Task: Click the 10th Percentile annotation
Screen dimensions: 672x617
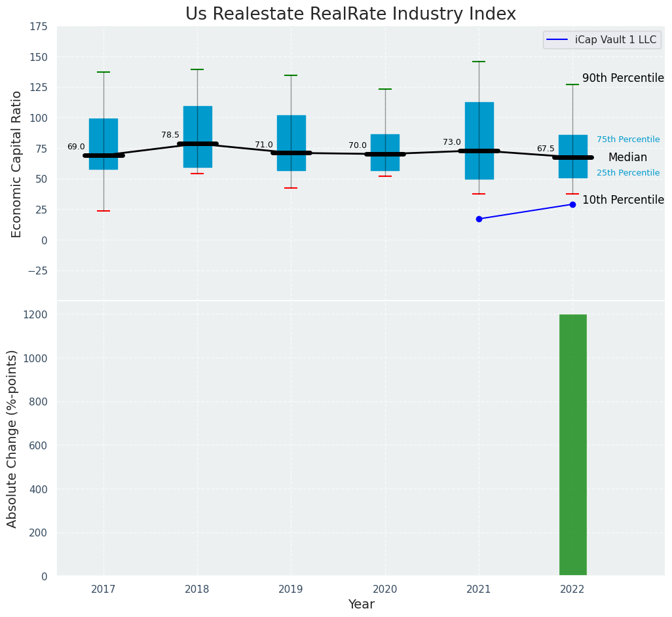Action: [623, 200]
